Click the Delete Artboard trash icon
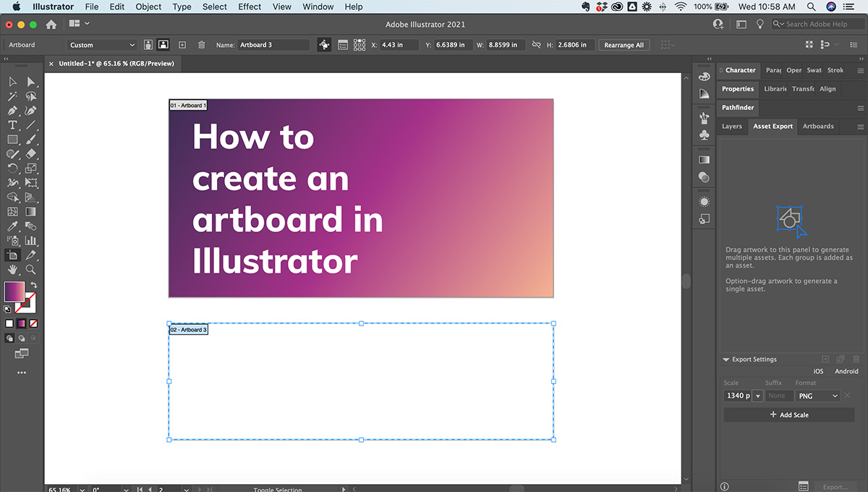Viewport: 868px width, 492px height. point(202,45)
